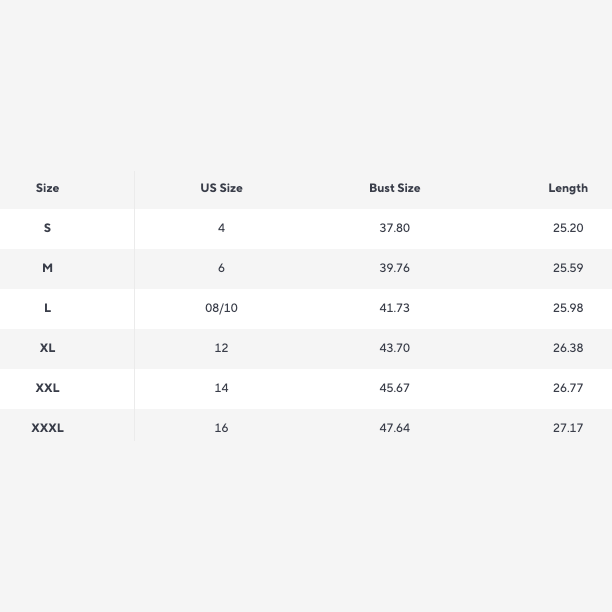612x612 pixels.
Task: Select the XXL size row label
Action: (x=47, y=388)
